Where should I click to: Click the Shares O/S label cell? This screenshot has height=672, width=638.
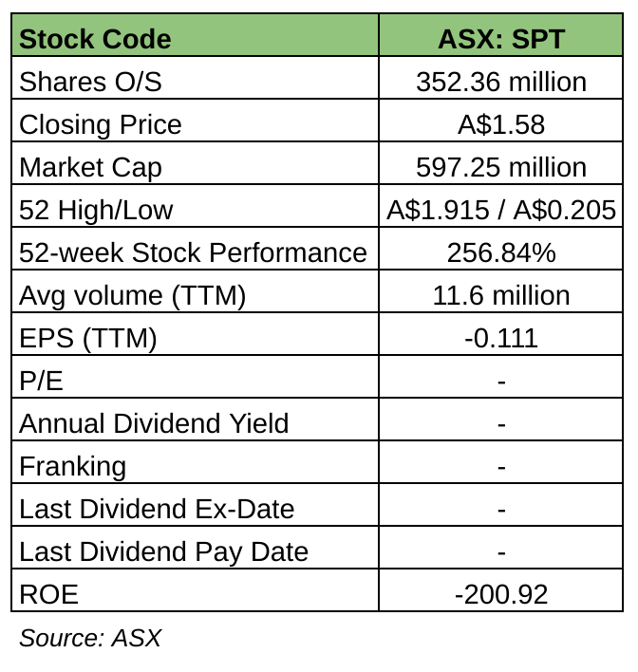click(x=90, y=83)
